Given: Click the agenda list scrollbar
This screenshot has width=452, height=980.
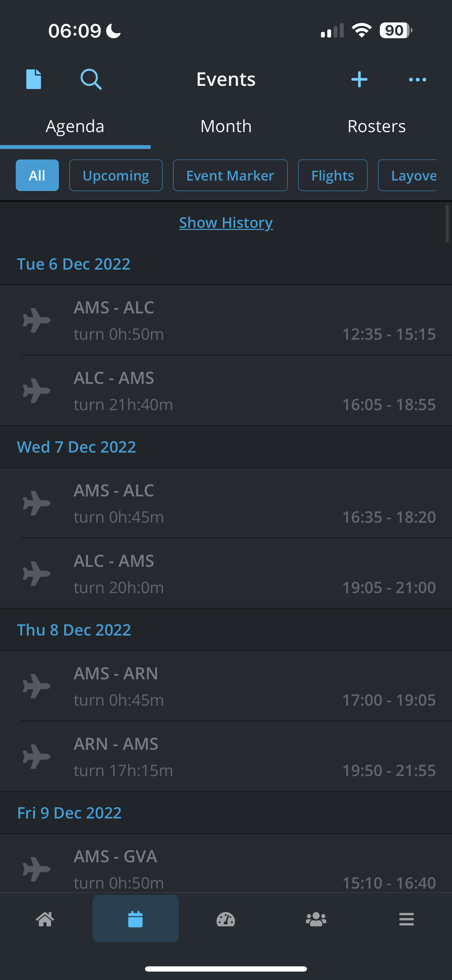Looking at the screenshot, I should 447,224.
